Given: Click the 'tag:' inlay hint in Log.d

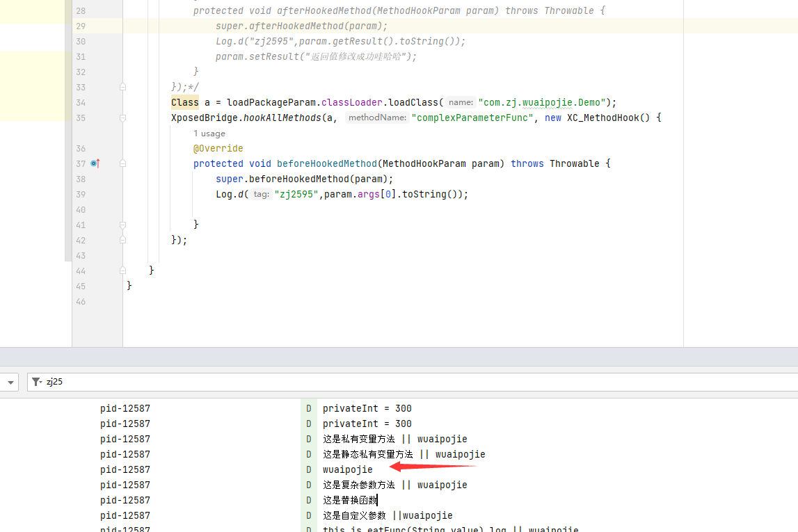Looking at the screenshot, I should (x=261, y=195).
